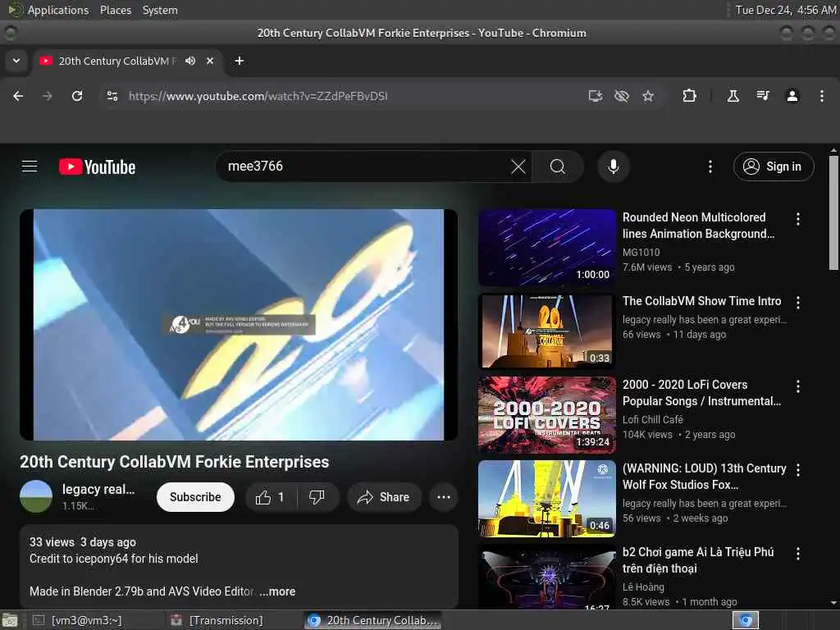Expand the tab search dropdown arrow
Image resolution: width=840 pixels, height=630 pixels.
coord(16,61)
